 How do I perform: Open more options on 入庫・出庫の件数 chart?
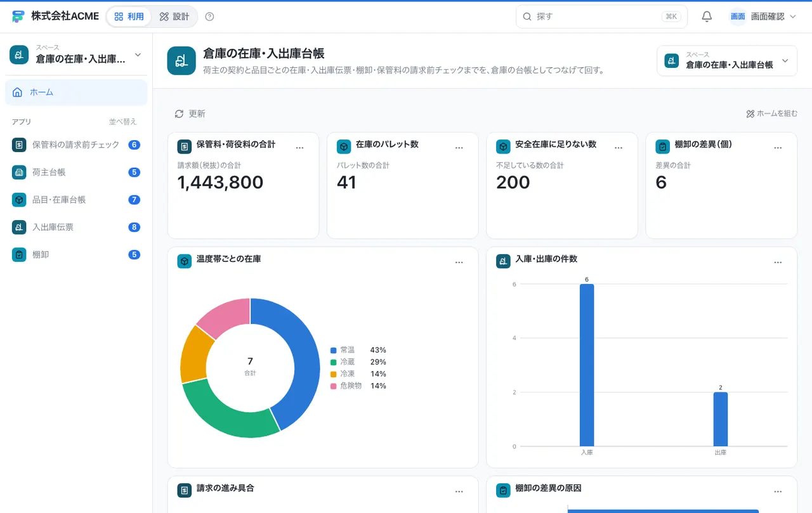click(x=778, y=262)
